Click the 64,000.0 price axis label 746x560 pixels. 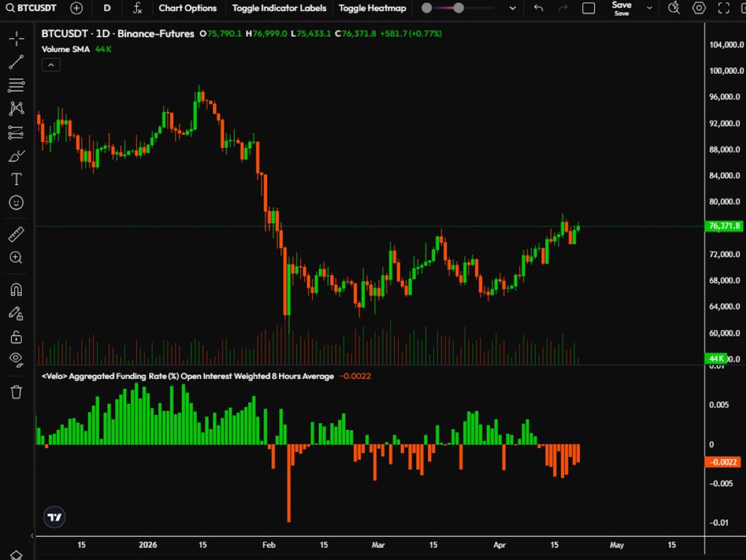(724, 306)
